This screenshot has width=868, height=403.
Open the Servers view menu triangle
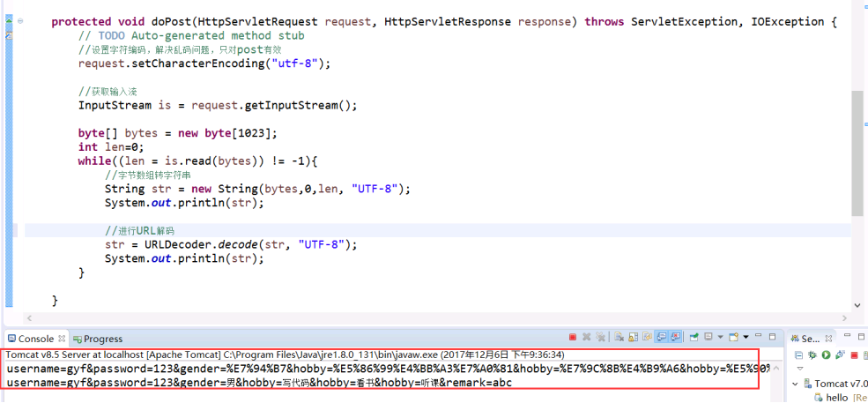tap(800, 369)
